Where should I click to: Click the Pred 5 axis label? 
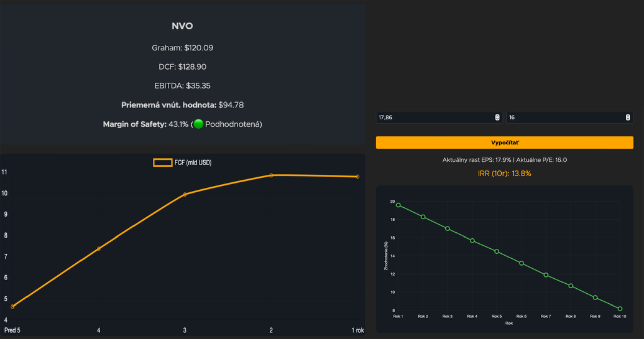click(x=12, y=330)
